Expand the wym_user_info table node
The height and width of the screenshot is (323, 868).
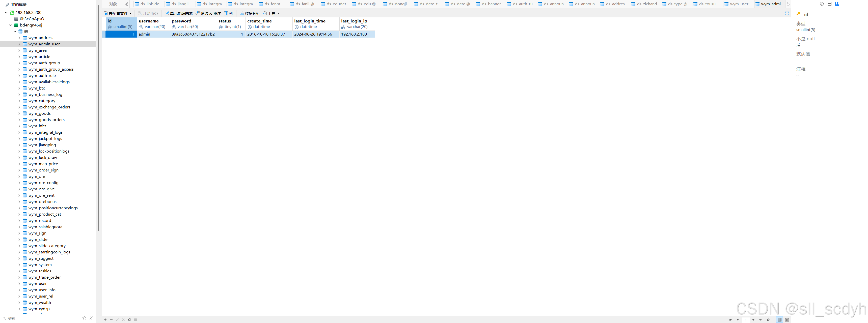tap(19, 290)
